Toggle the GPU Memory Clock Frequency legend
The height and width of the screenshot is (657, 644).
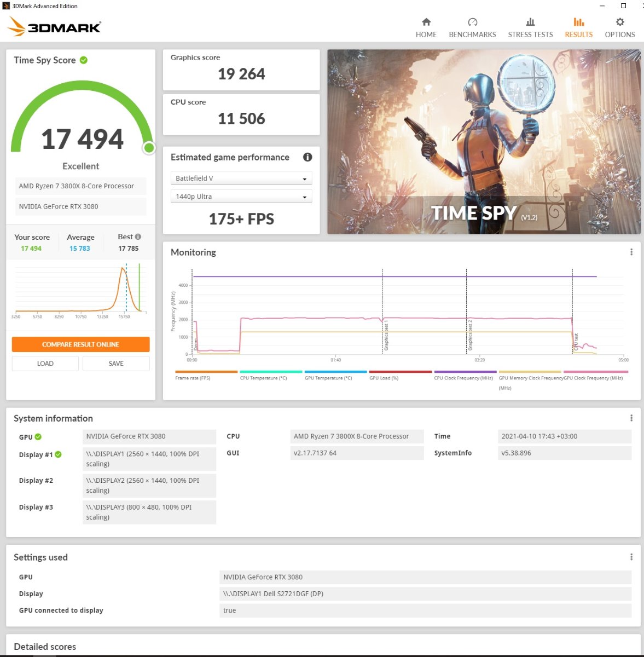coord(530,381)
